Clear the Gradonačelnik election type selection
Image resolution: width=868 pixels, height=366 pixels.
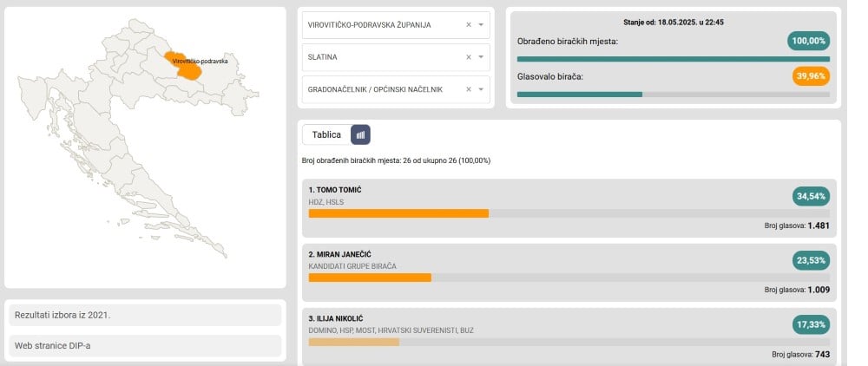[469, 89]
